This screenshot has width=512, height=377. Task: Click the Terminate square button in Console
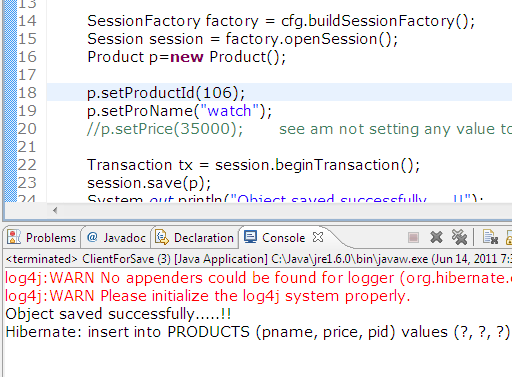click(x=413, y=238)
